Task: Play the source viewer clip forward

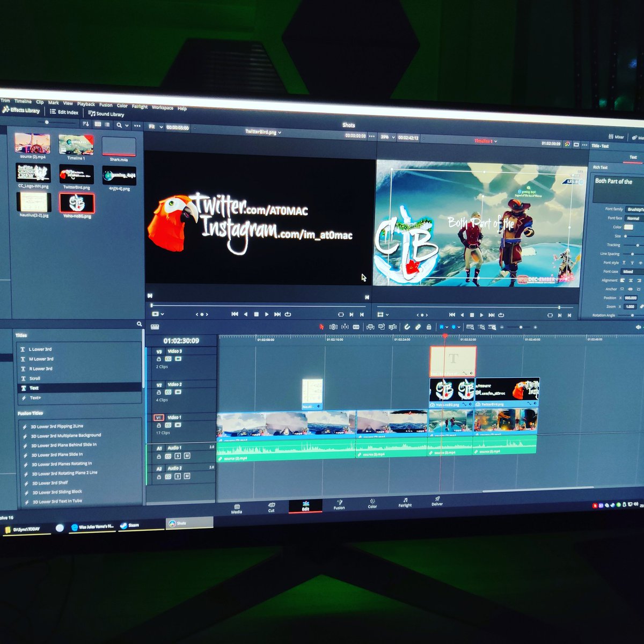Action: [x=267, y=314]
